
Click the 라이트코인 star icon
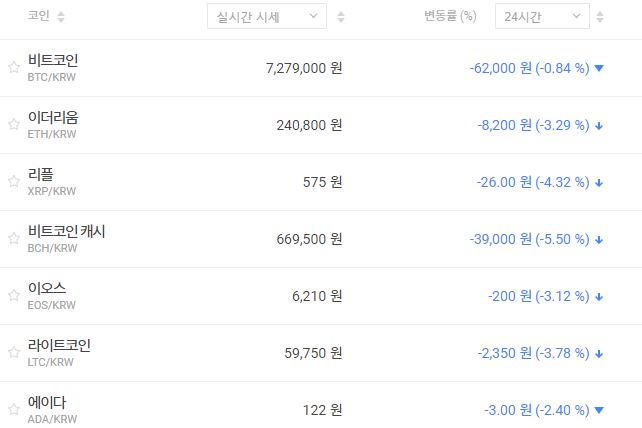(x=14, y=353)
